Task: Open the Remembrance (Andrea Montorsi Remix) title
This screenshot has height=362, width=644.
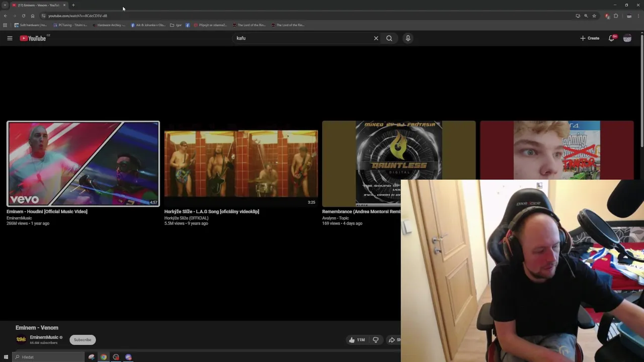Action: click(361, 212)
